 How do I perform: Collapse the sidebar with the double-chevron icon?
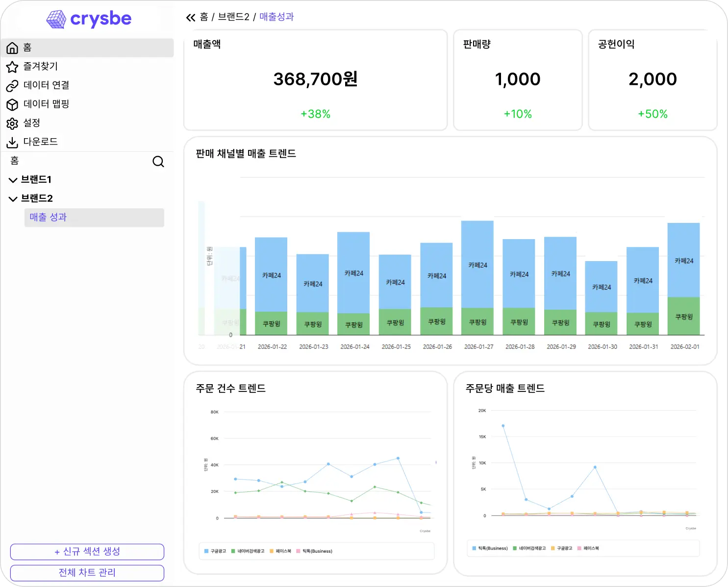tap(191, 17)
